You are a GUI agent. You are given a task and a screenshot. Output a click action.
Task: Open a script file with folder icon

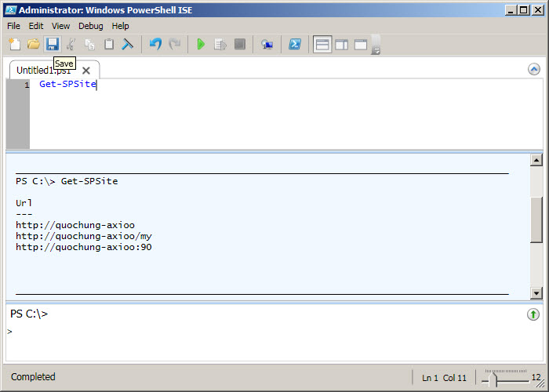click(34, 44)
